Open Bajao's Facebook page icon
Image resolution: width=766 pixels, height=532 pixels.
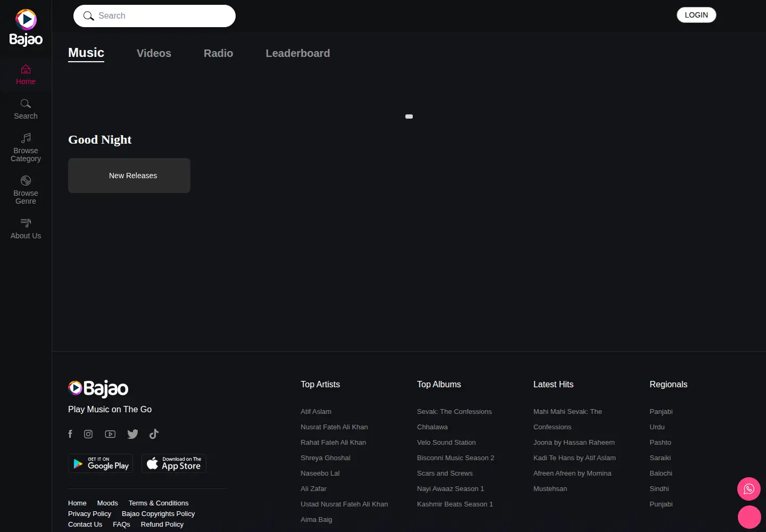tap(70, 434)
